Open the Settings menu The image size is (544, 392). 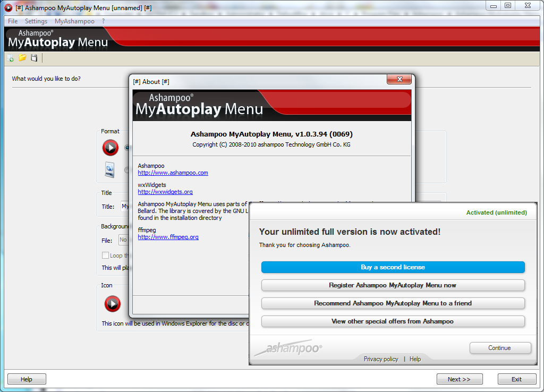[x=36, y=21]
